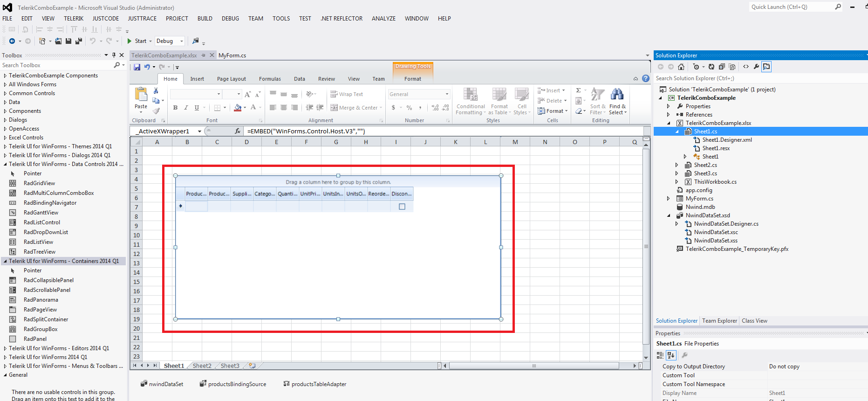Click the Insert button in Cells group
868x401 pixels.
pyautogui.click(x=551, y=90)
